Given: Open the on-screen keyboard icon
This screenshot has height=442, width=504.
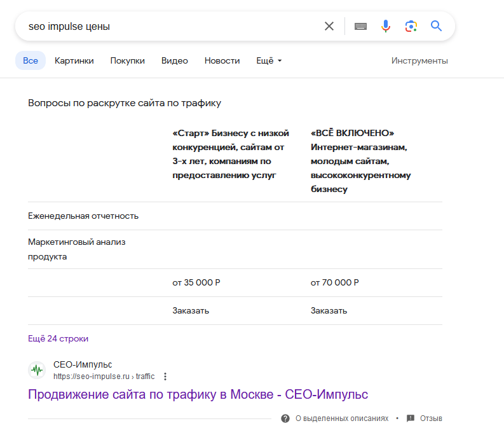Looking at the screenshot, I should [x=360, y=26].
